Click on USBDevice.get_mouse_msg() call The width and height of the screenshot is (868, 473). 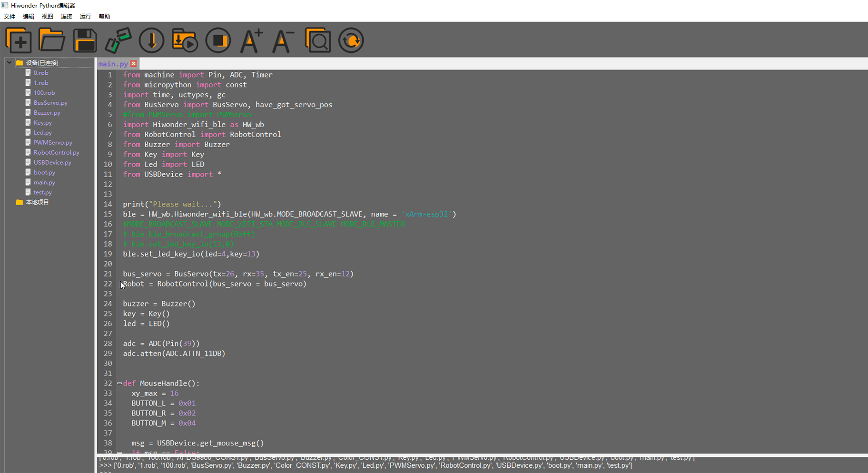pos(210,443)
